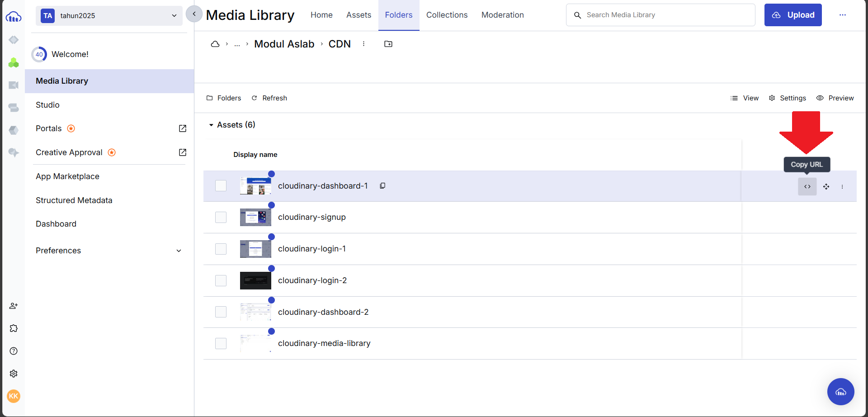Open the settings gear icon in sidebar
Screen dimensions: 868x417
click(x=14, y=374)
